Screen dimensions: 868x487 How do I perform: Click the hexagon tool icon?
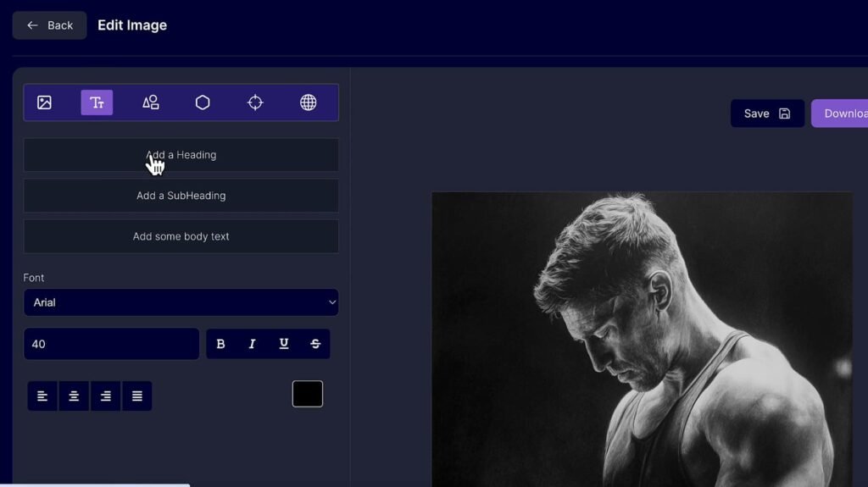coord(203,102)
